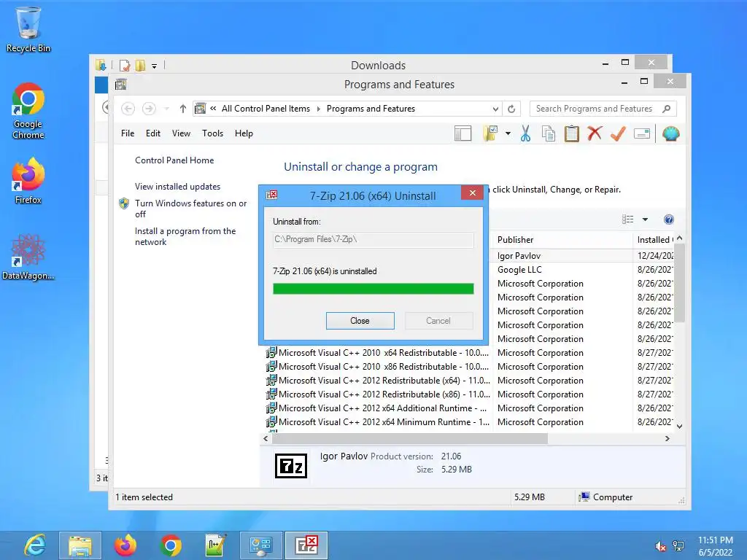Screen dimensions: 747x560
Task: Toggle the preview pane layout icon
Action: 462,134
